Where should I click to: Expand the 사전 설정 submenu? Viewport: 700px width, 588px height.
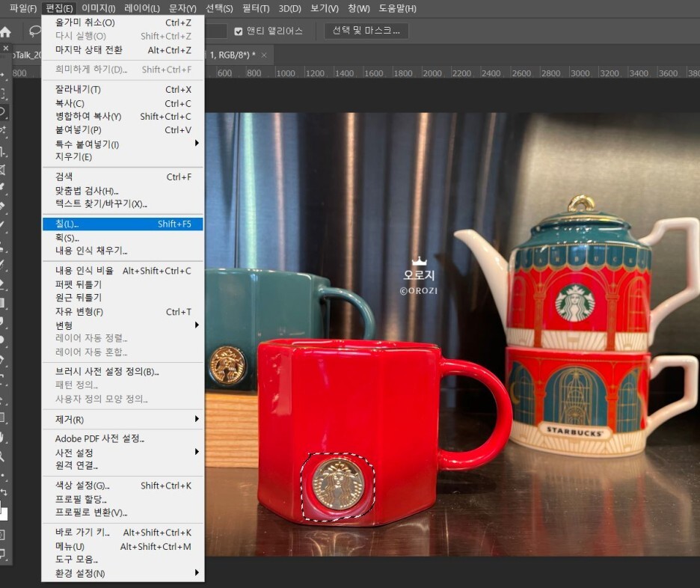123,453
